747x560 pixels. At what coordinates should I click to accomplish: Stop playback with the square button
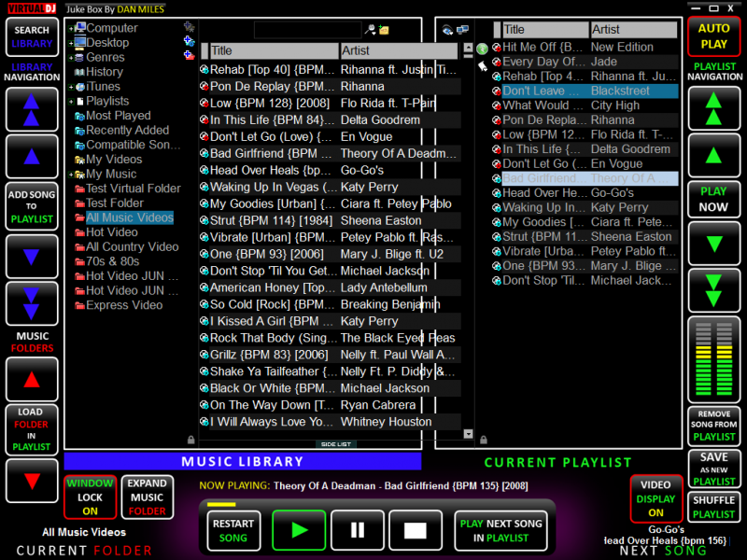[x=415, y=530]
